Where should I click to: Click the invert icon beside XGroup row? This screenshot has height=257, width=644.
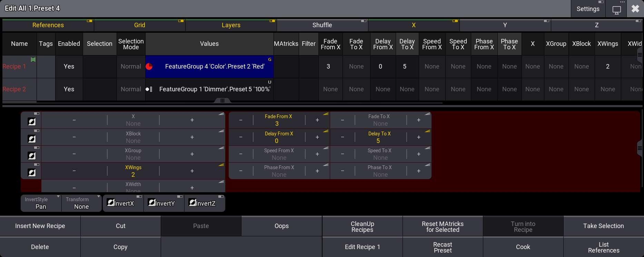(31, 156)
